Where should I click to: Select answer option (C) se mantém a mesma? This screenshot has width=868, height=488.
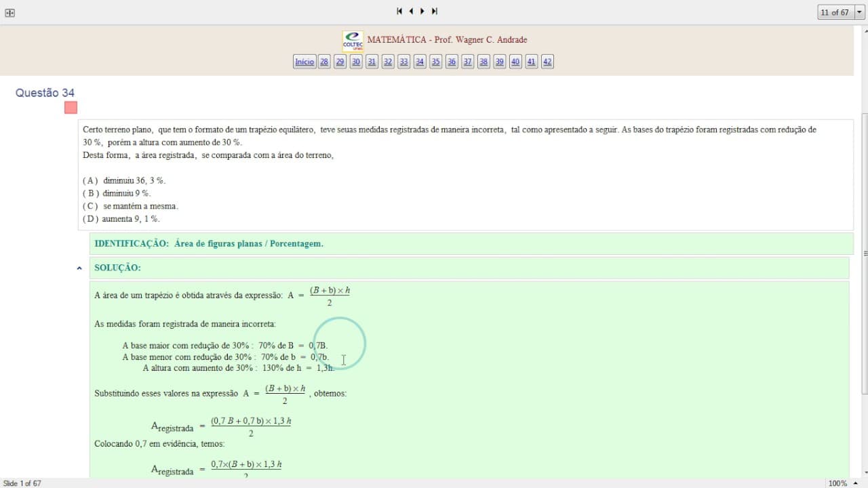(x=131, y=206)
